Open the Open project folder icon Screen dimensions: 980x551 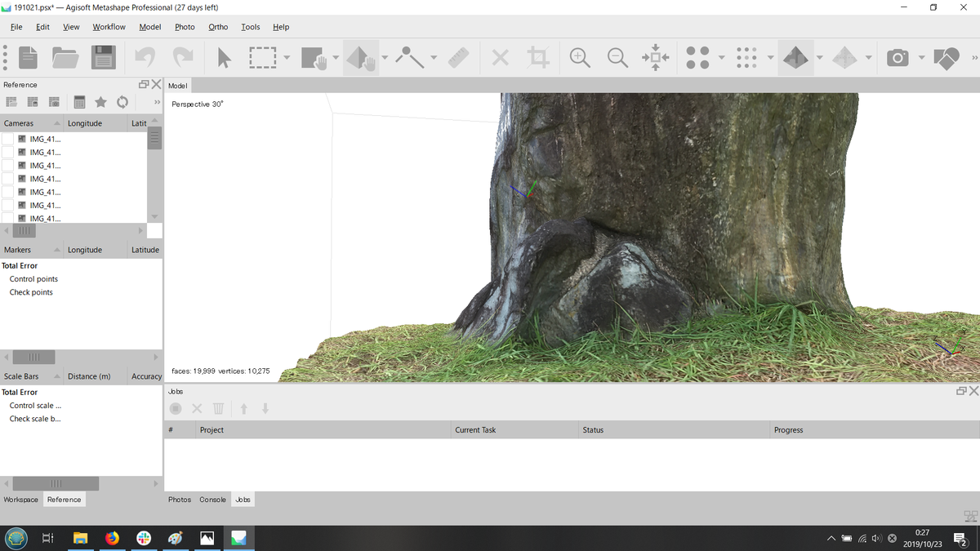65,58
